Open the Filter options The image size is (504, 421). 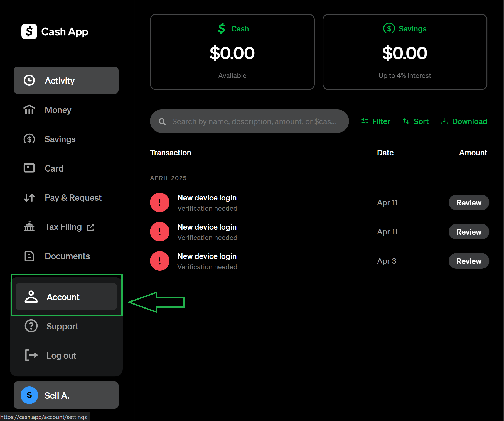pos(375,121)
